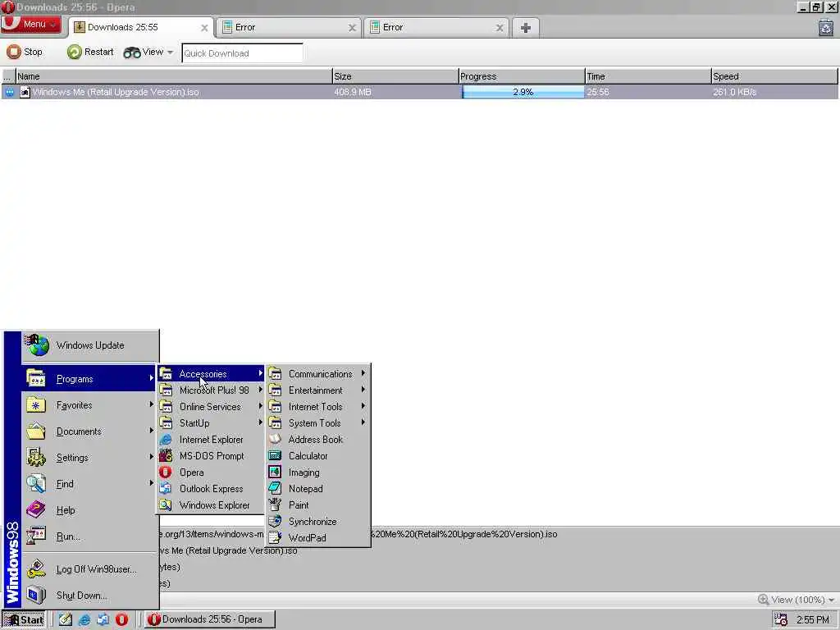Open Synchronize from Accessories
Image resolution: width=840 pixels, height=630 pixels.
318,521
